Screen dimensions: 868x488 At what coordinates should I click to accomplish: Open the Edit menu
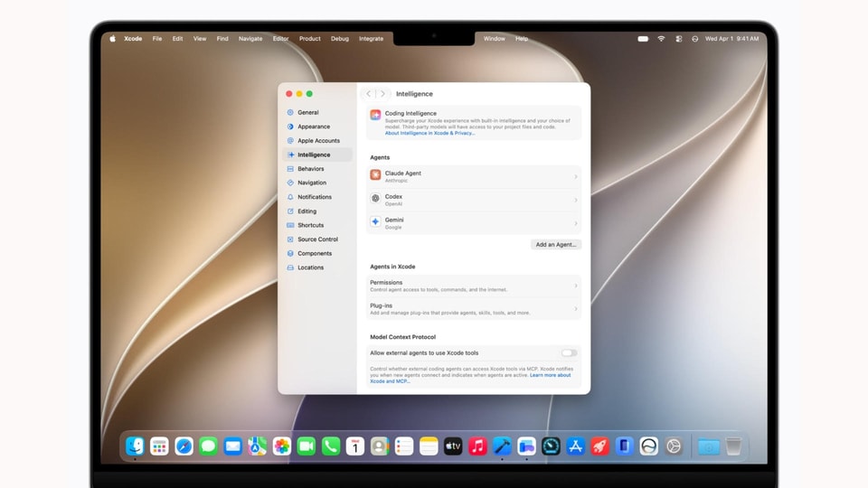tap(177, 39)
